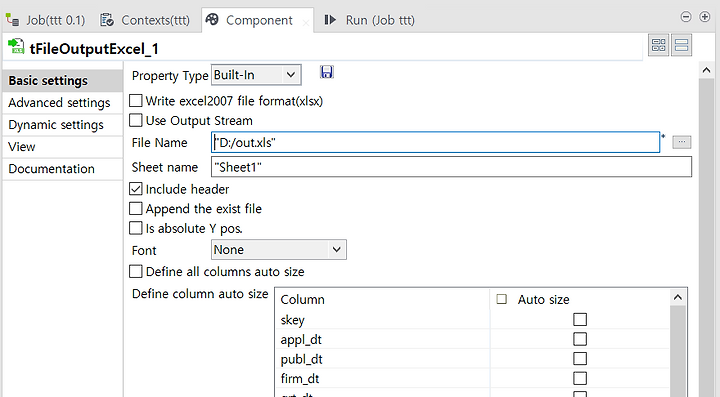
Task: Enable Write excel2007 file format(xlsx)
Action: (x=135, y=101)
